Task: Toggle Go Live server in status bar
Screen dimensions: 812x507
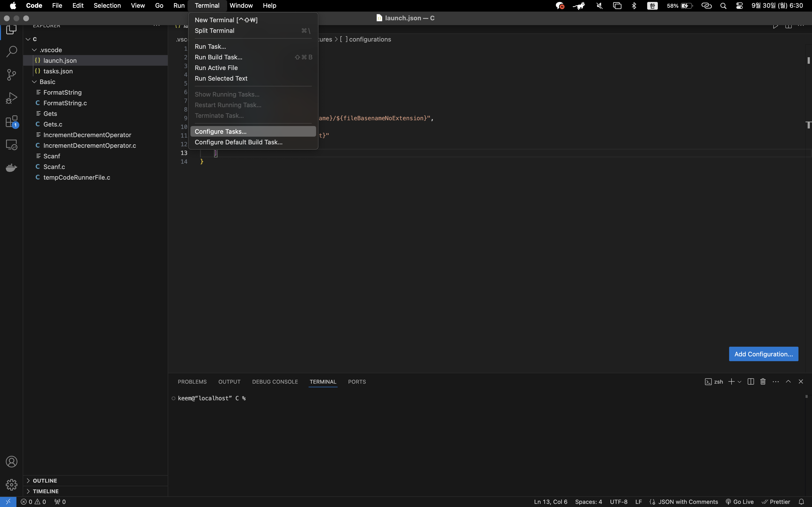Action: click(x=739, y=502)
